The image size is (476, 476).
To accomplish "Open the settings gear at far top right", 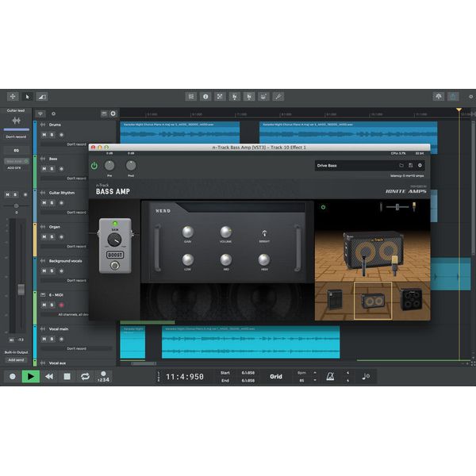I will [470, 97].
